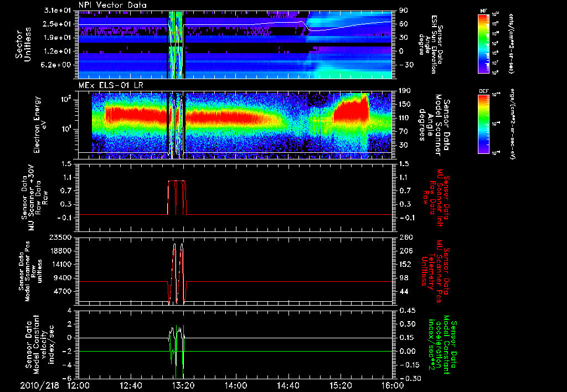Click the 12:00 time axis label

[x=79, y=385]
